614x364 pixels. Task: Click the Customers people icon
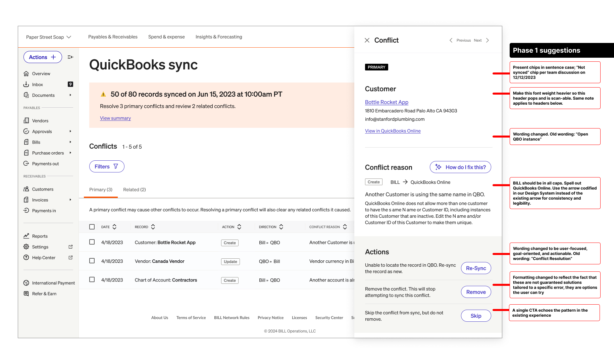coord(26,189)
